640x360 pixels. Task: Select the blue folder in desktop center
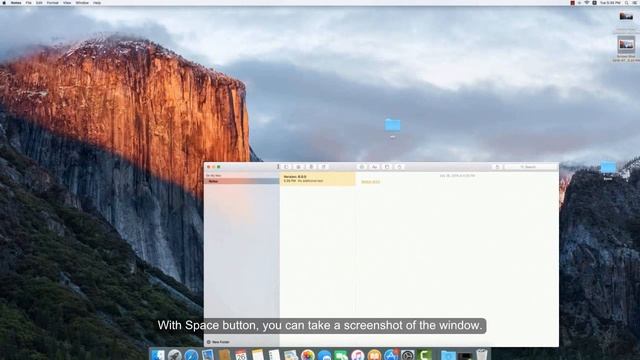pyautogui.click(x=393, y=125)
